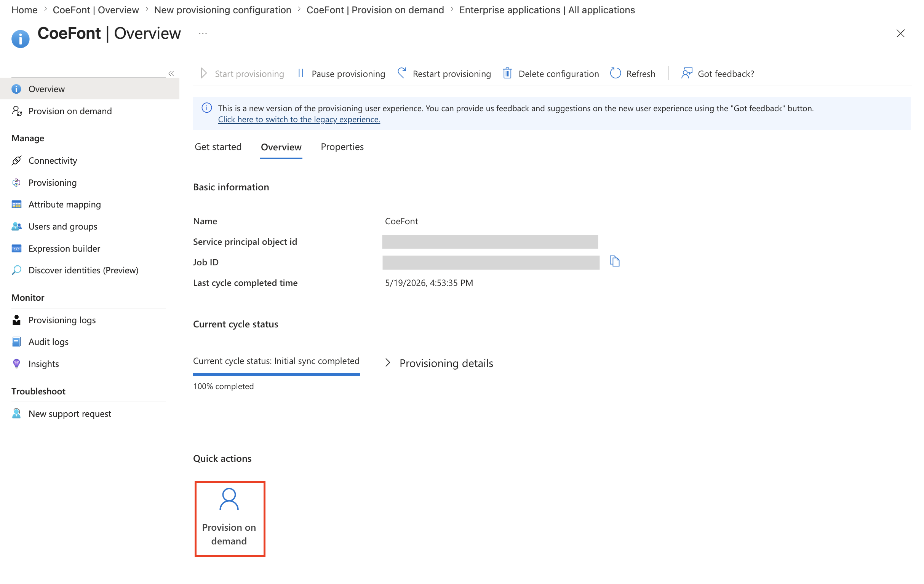924x584 pixels.
Task: Click the Users and groups icon
Action: click(x=16, y=226)
